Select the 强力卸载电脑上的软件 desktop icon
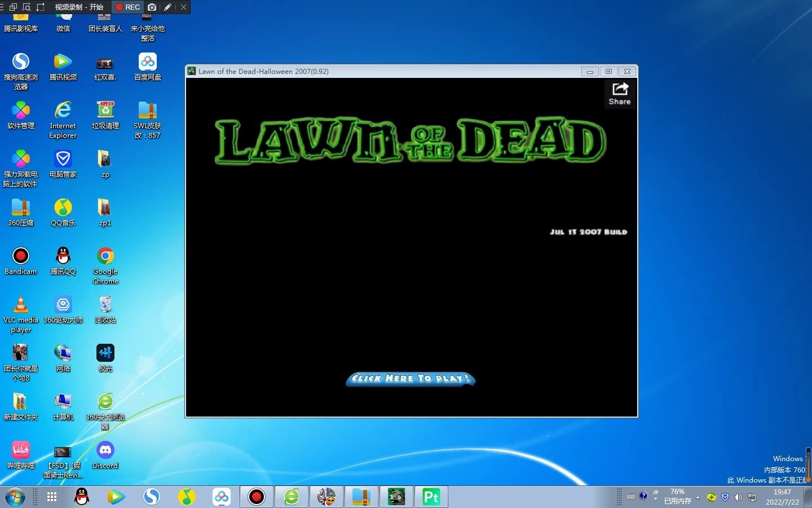812x508 pixels. pos(21,168)
